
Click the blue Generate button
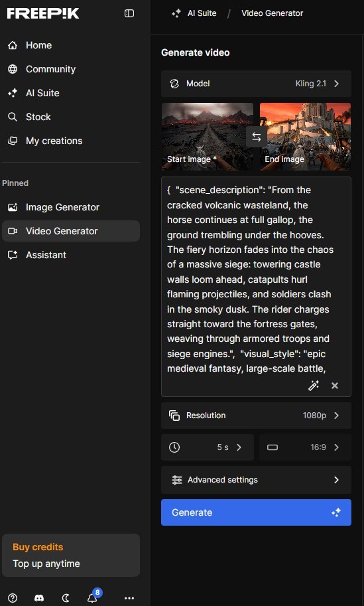pos(256,512)
